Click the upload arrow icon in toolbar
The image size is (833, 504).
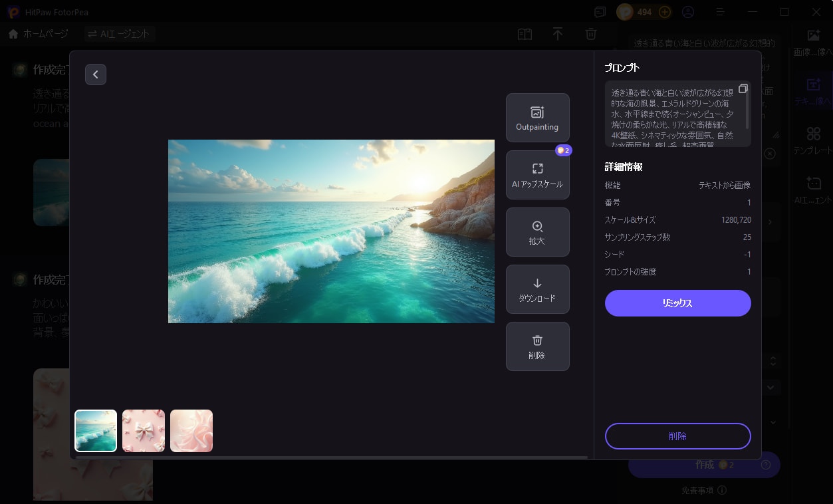[558, 34]
